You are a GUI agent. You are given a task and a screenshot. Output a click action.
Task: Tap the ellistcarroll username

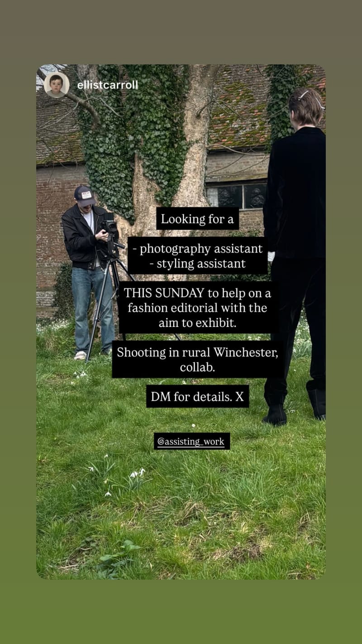point(108,85)
